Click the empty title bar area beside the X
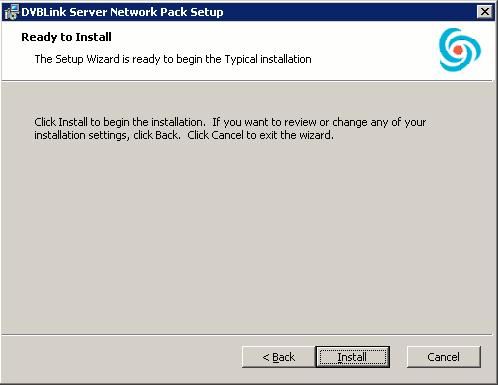Image resolution: width=498 pixels, height=385 pixels. 350,12
